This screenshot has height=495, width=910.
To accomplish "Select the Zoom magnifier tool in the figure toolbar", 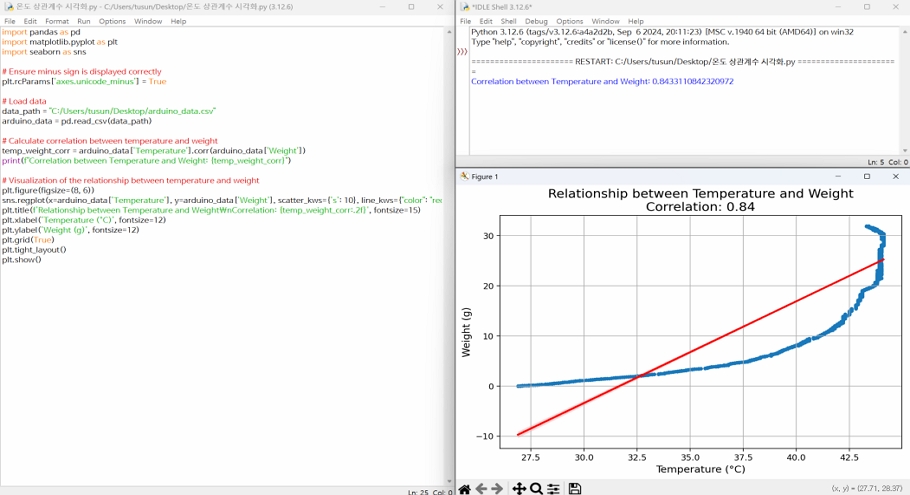I will pyautogui.click(x=536, y=489).
